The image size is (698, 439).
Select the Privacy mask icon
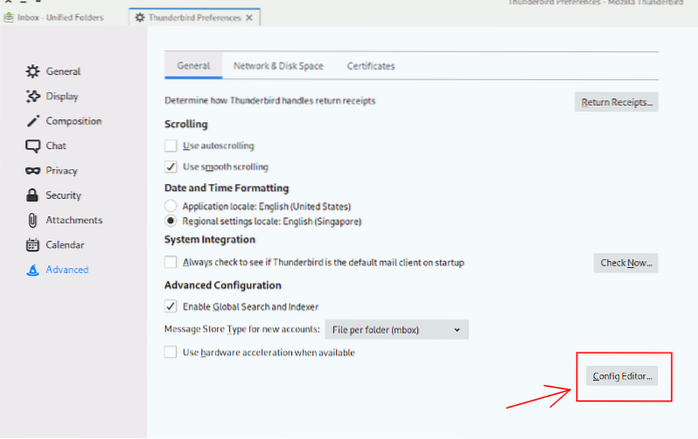[x=33, y=171]
